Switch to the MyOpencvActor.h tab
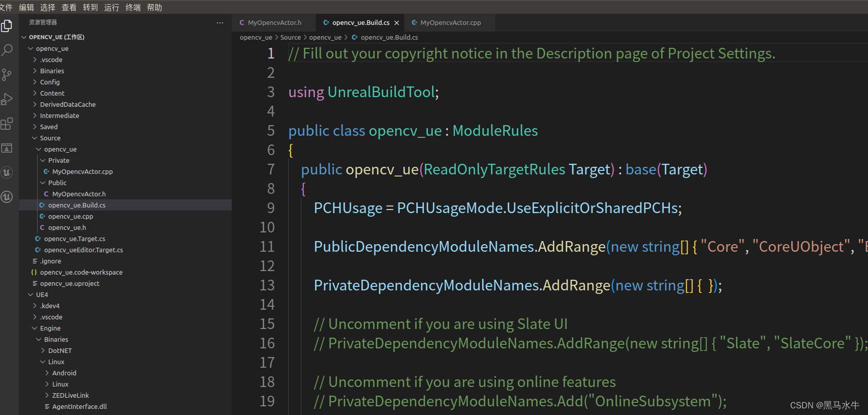 [x=274, y=23]
